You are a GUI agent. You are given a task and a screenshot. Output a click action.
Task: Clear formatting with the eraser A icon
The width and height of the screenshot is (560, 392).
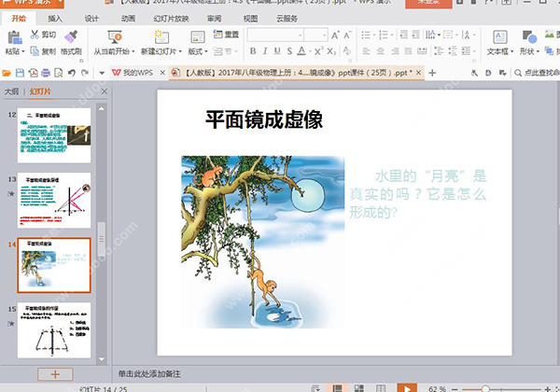pyautogui.click(x=347, y=50)
